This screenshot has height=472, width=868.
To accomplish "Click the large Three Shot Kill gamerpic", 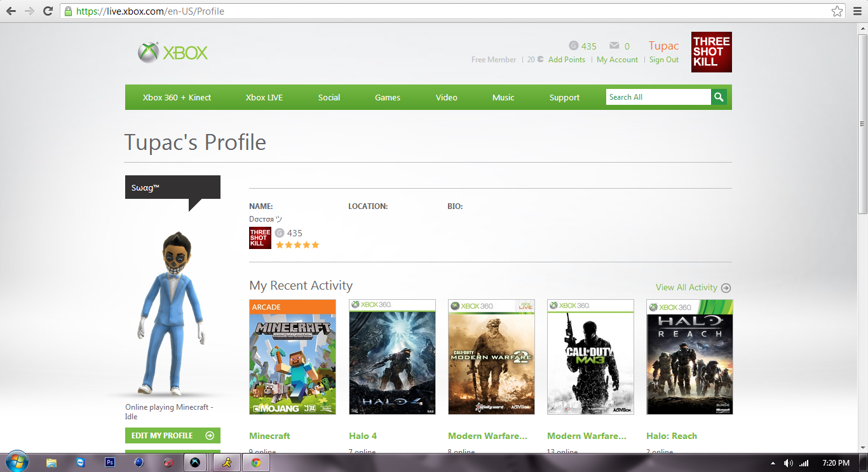I will pos(712,52).
